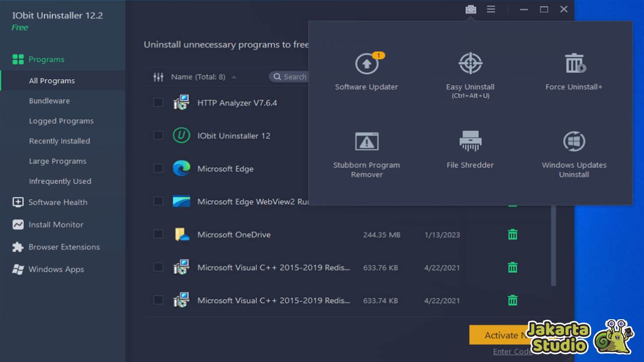The width and height of the screenshot is (644, 362).
Task: Open the Install Monitor section
Action: tap(56, 225)
